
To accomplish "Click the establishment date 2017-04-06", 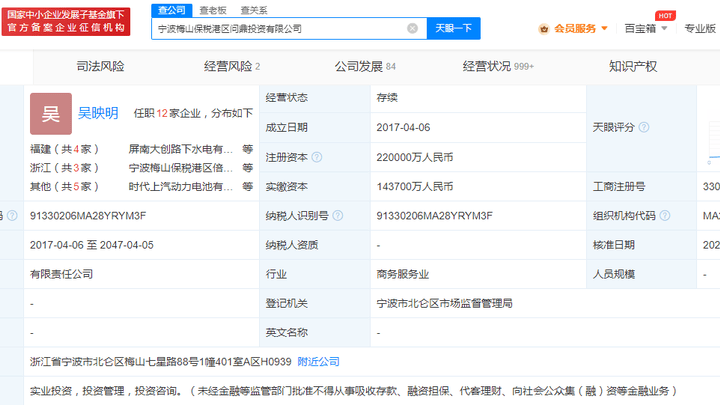I will coord(403,128).
